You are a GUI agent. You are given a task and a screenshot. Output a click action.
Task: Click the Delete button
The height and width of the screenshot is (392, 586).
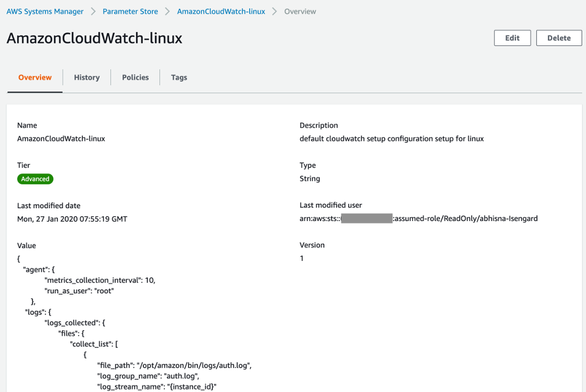point(558,37)
